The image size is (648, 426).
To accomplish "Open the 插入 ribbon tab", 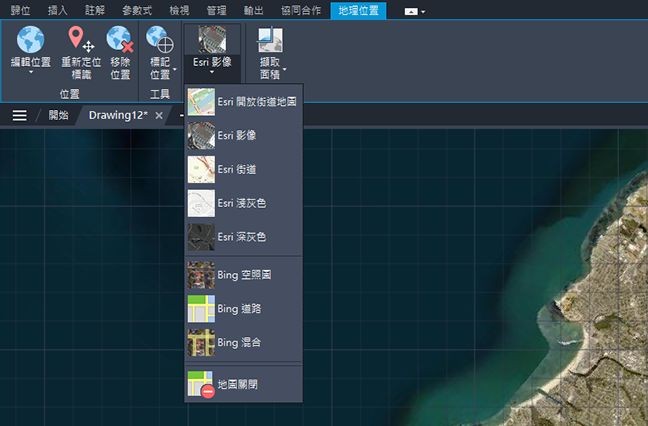I will click(x=57, y=10).
